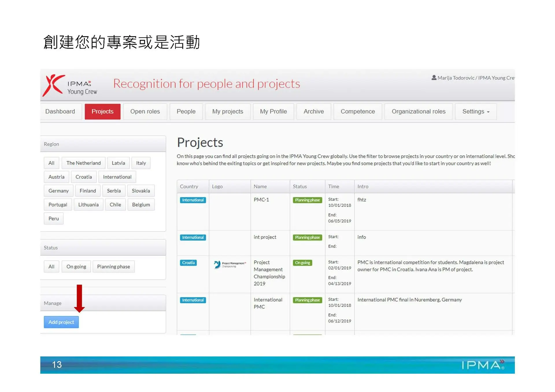Screen dimensions: 555x392
Task: Open the My projects tab
Action: coord(227,112)
